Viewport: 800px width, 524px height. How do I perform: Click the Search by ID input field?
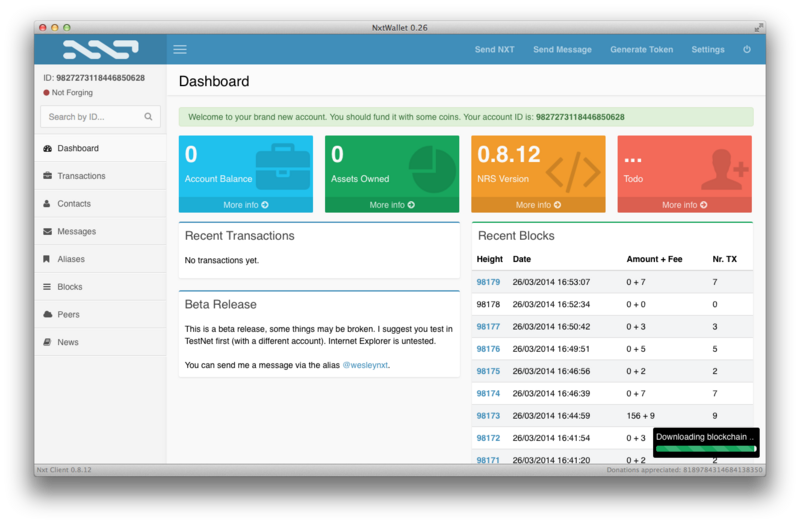[90, 117]
